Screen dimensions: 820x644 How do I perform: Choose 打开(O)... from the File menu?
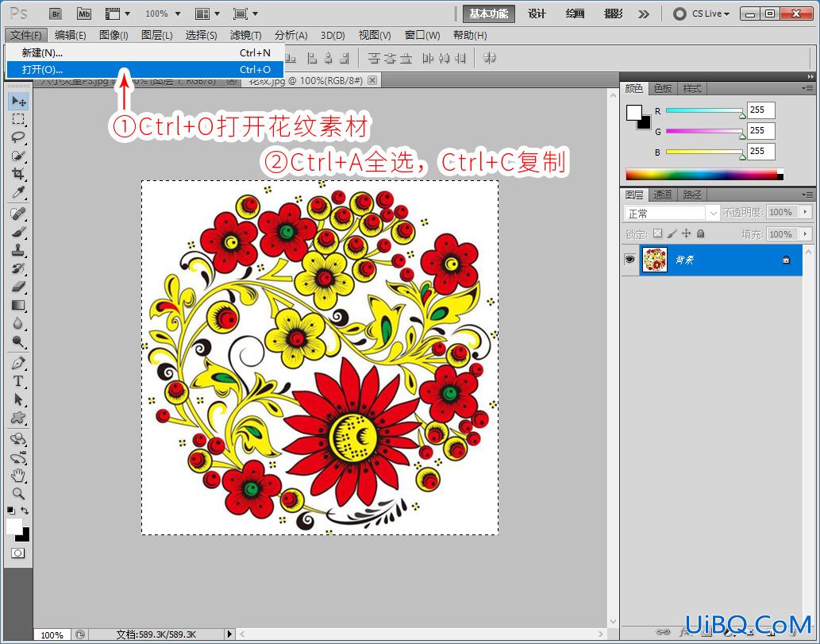coord(144,69)
